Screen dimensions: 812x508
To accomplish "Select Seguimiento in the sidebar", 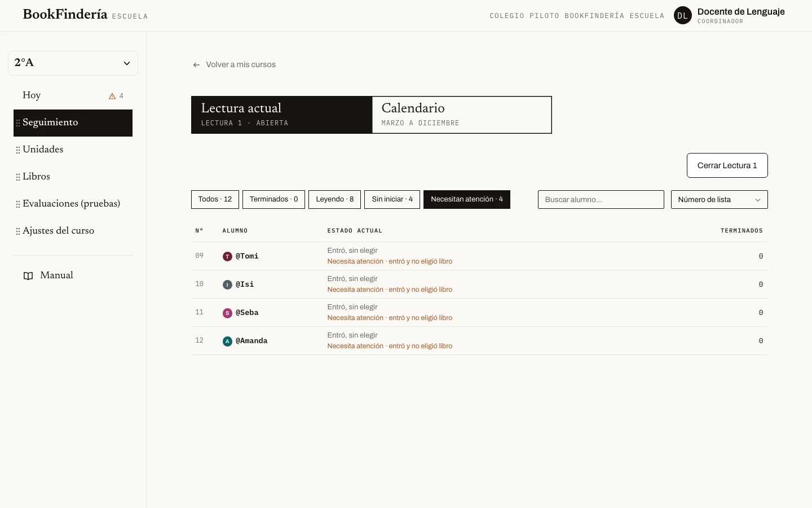I will [x=73, y=122].
